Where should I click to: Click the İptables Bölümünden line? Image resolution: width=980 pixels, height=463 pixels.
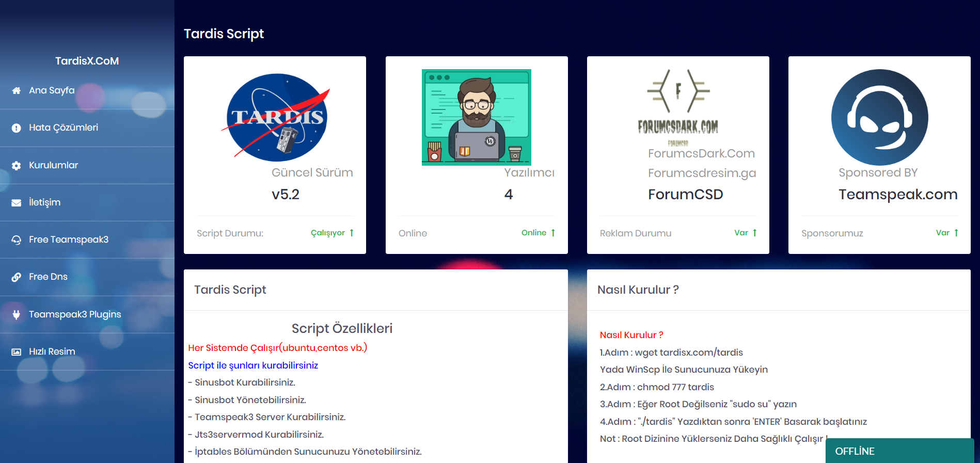pos(305,452)
